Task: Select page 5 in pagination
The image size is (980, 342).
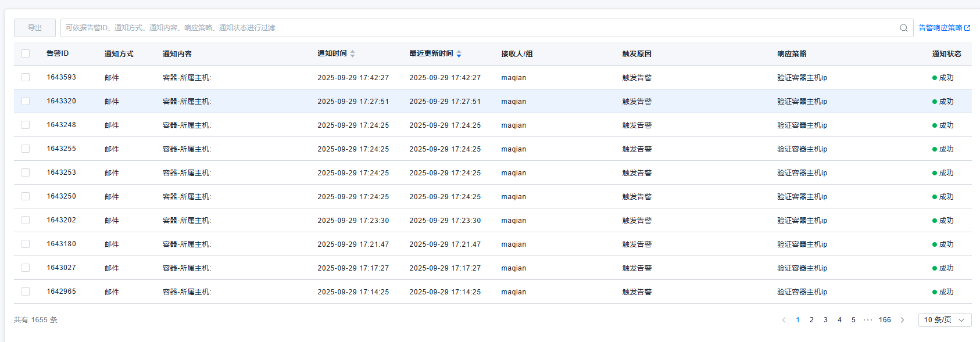Action: pyautogui.click(x=853, y=320)
